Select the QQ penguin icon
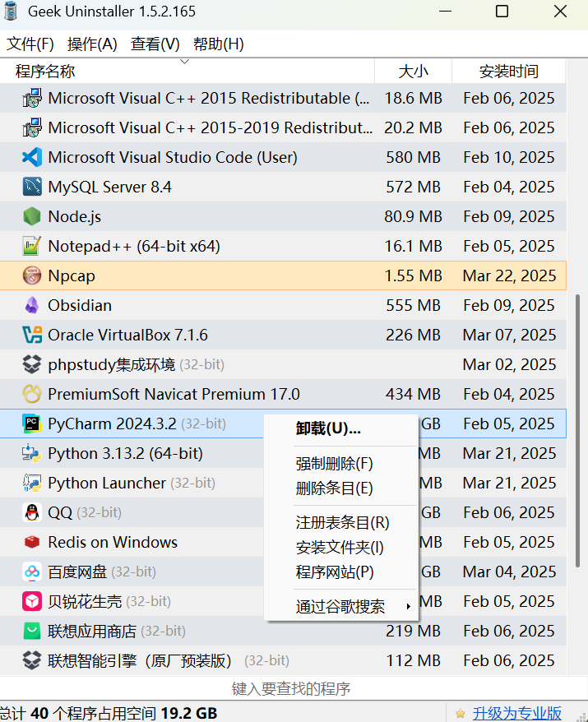The width and height of the screenshot is (588, 722). [x=32, y=512]
